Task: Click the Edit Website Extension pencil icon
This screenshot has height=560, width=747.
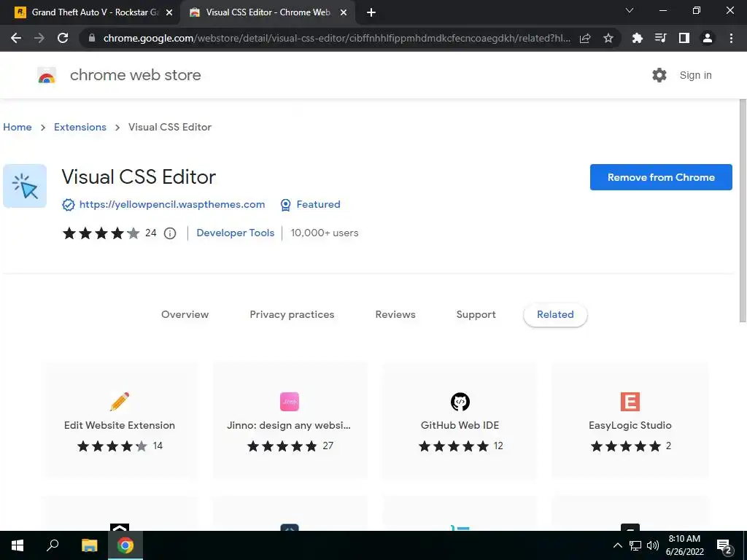Action: pos(120,402)
